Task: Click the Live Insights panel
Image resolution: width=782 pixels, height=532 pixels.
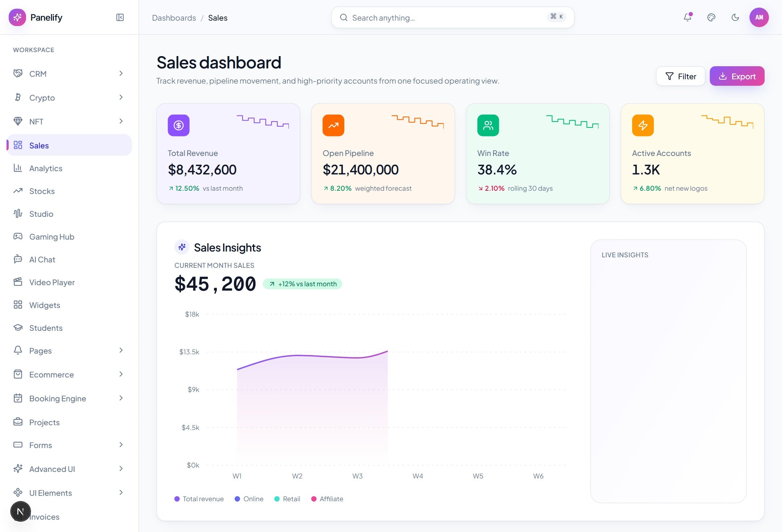Action: click(668, 371)
